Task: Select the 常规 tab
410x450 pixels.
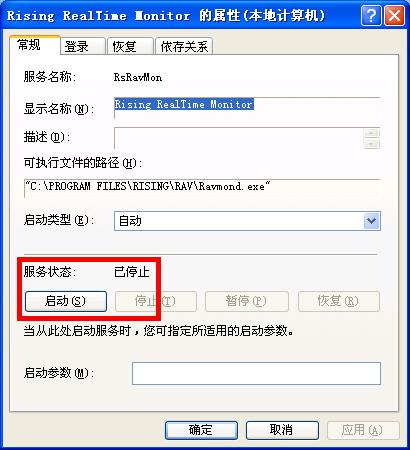Action: pos(35,45)
